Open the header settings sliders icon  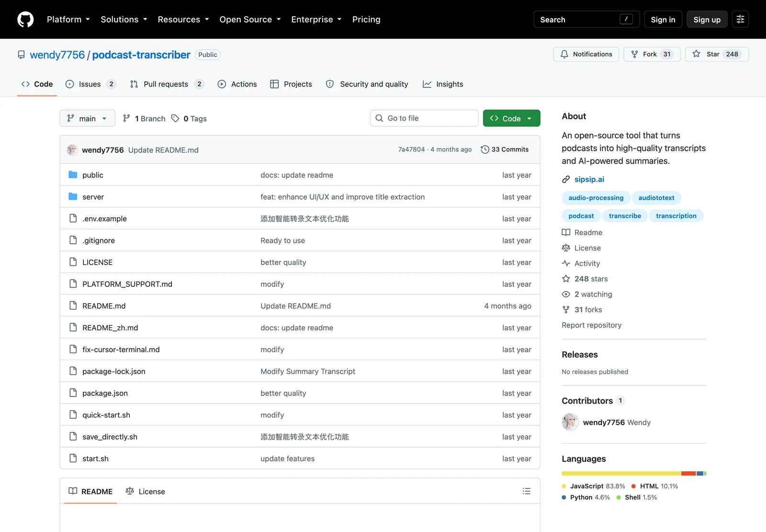click(740, 19)
